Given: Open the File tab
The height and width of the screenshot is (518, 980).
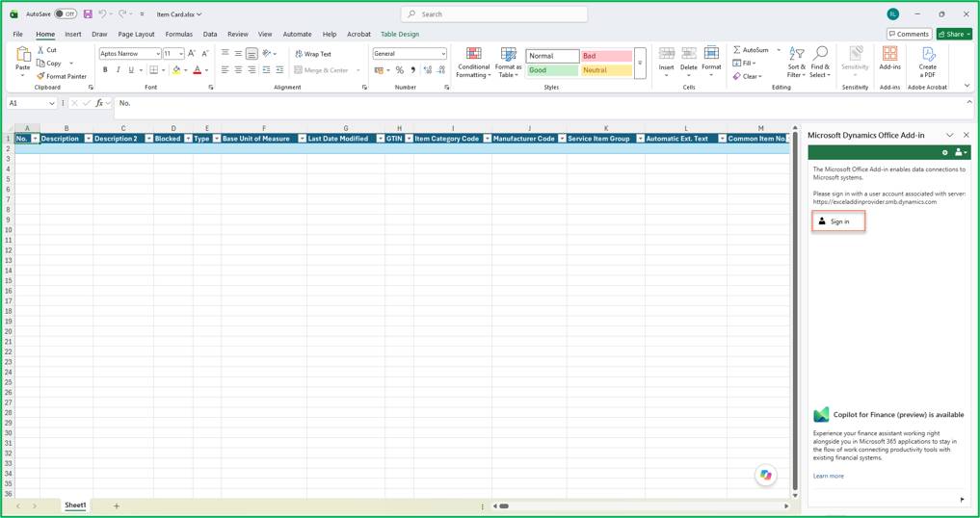Looking at the screenshot, I should click(x=17, y=35).
